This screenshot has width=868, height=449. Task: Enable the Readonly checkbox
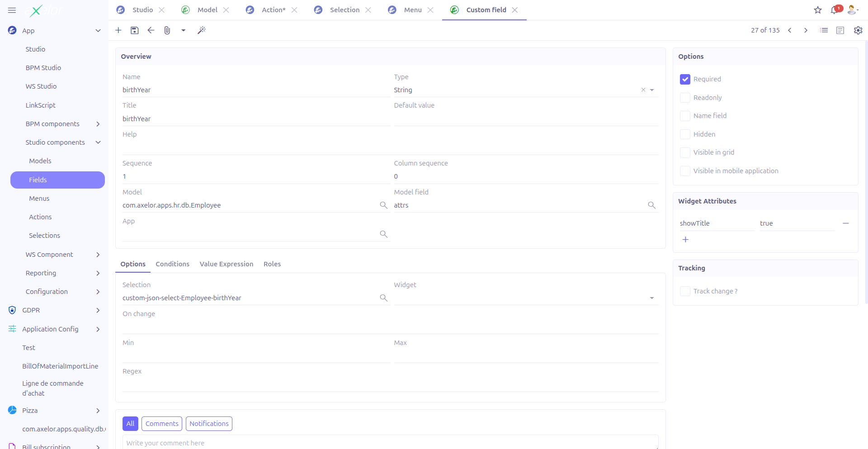(x=685, y=98)
